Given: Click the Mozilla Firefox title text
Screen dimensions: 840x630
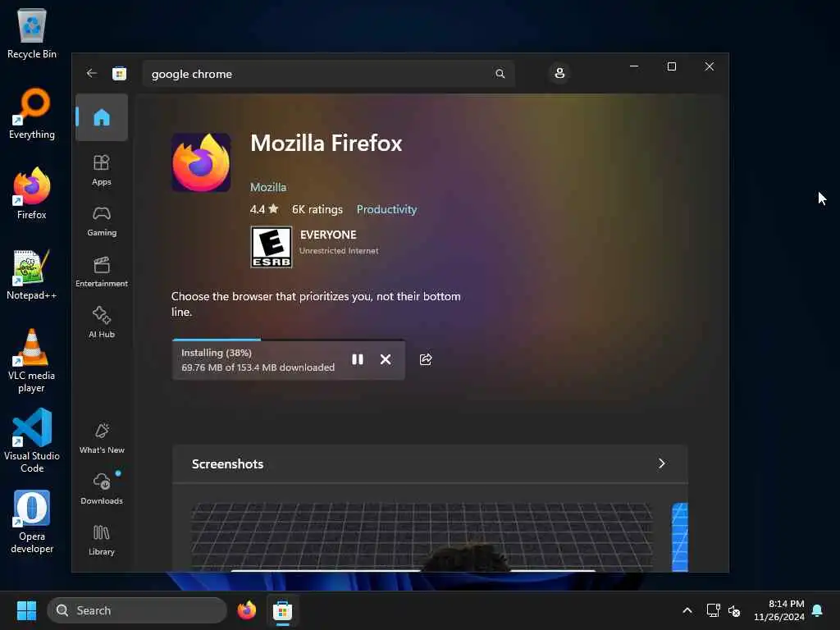Looking at the screenshot, I should click(x=326, y=143).
